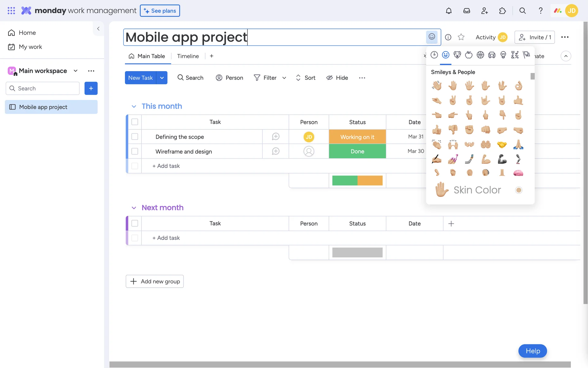Viewport: 588px width, 368px height.
Task: Open the New Task dropdown arrow
Action: point(162,78)
